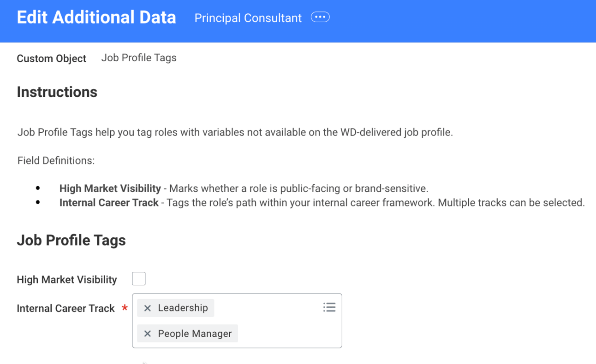Screen dimensions: 596x364
Task: Click the High Market Visibility field label
Action: 67,280
